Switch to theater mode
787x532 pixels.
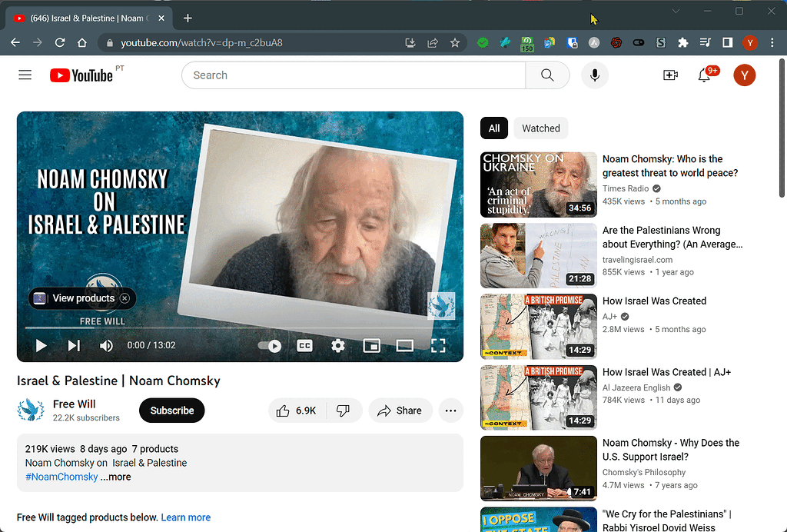(x=405, y=346)
